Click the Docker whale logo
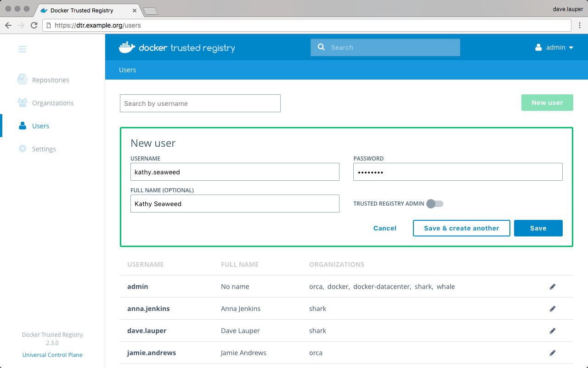588x368 pixels. 127,47
